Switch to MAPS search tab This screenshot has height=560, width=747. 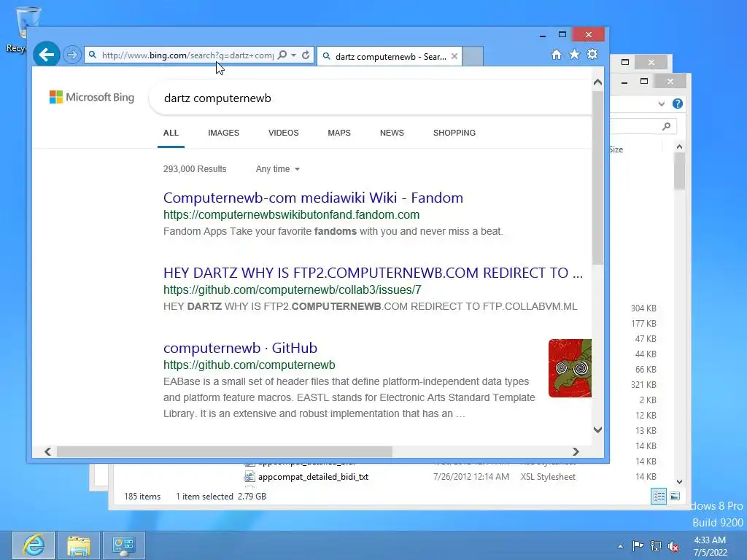pos(339,133)
